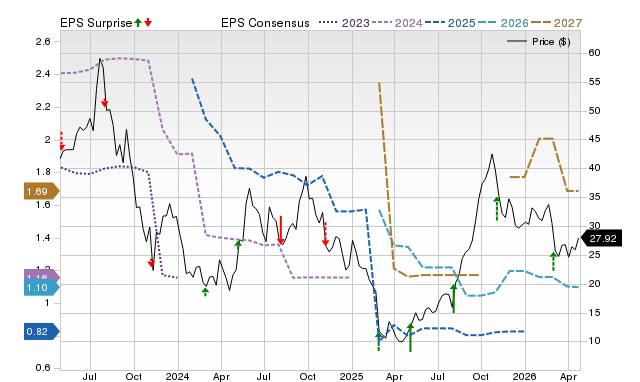640x382 pixels.
Task: Click the 2025 label on the time axis
Action: coord(351,376)
